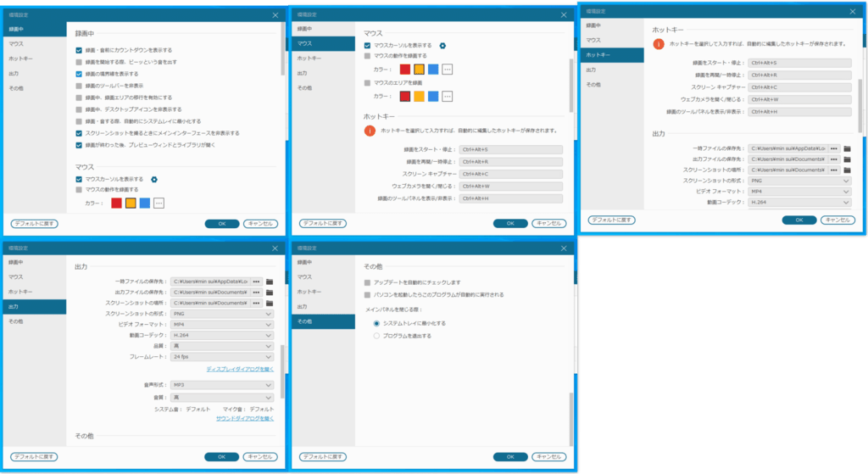Image resolution: width=868 pixels, height=474 pixels.
Task: Expand the 品質 dropdown in 出力-tab window
Action: pyautogui.click(x=223, y=346)
